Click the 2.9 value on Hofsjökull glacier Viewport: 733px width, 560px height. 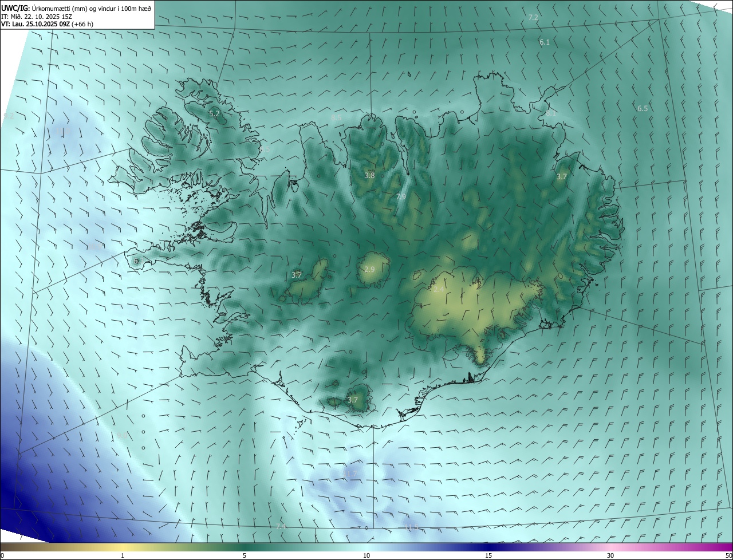(369, 269)
